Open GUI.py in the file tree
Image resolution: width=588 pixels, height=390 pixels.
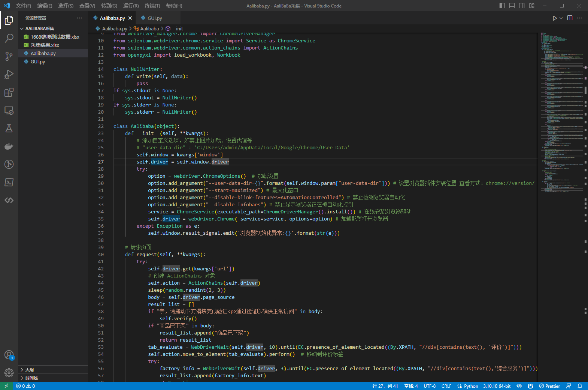click(53, 61)
